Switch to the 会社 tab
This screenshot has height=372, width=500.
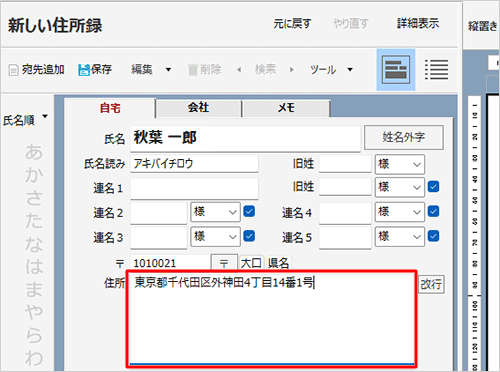point(199,108)
